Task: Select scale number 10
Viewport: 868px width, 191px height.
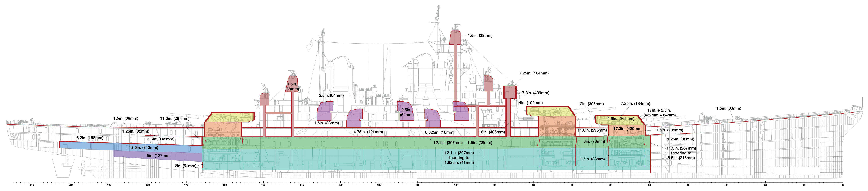Action: pyautogui.click(x=804, y=185)
